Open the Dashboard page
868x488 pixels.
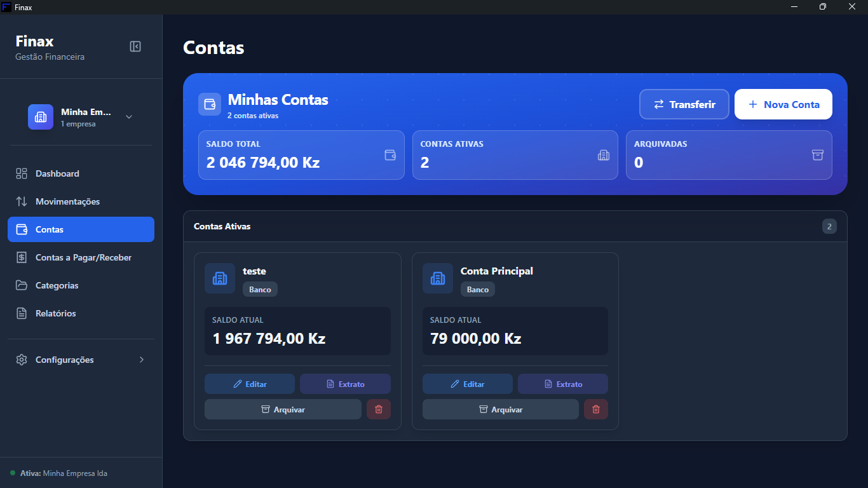click(81, 173)
